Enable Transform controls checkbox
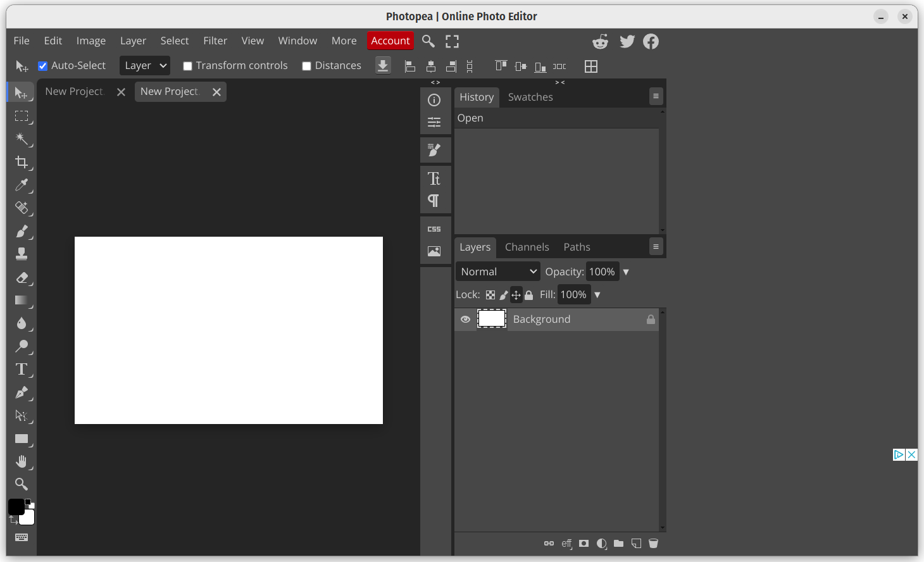The height and width of the screenshot is (562, 924). (x=187, y=66)
